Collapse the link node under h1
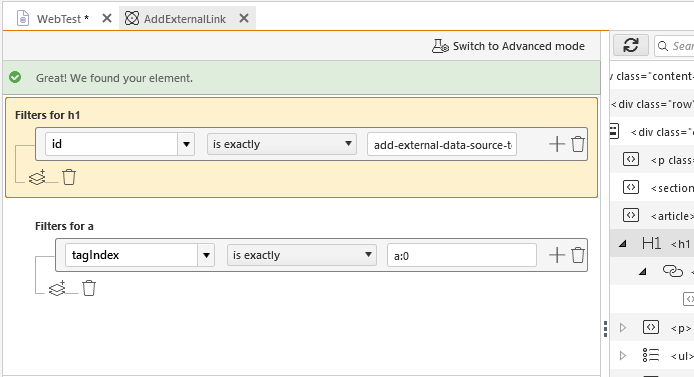694x377 pixels. [x=642, y=271]
